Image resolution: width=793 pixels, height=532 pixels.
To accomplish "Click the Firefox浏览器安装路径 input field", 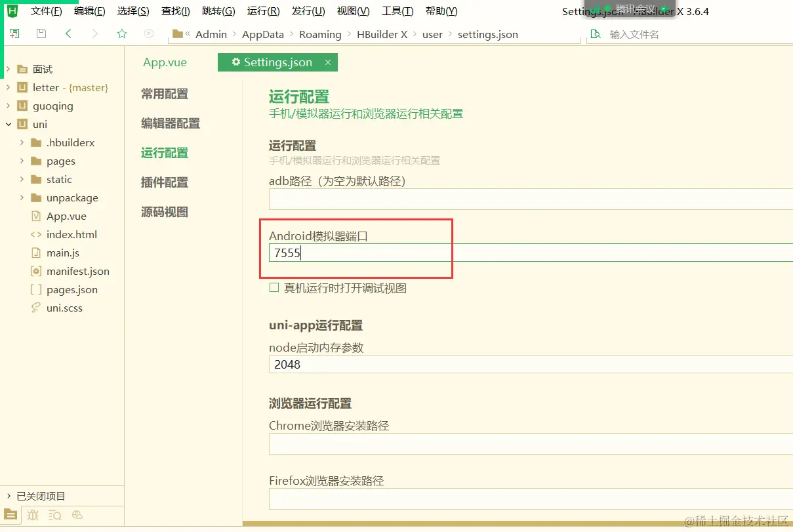I will (531, 499).
